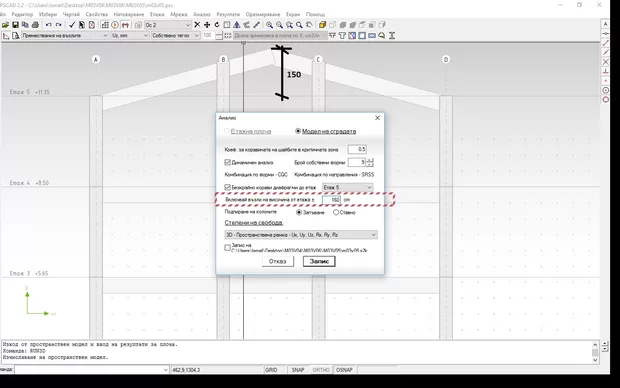
Task: Select the move cross-arrows tool
Action: click(207, 25)
